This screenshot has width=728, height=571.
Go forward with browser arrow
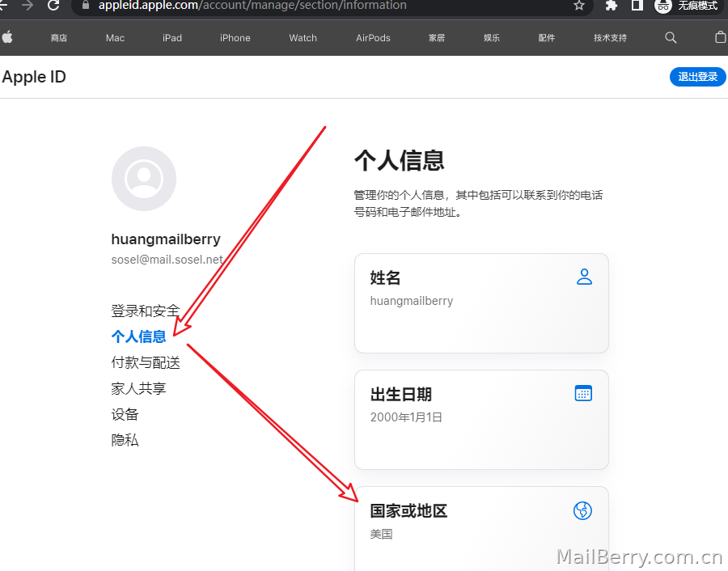click(28, 6)
